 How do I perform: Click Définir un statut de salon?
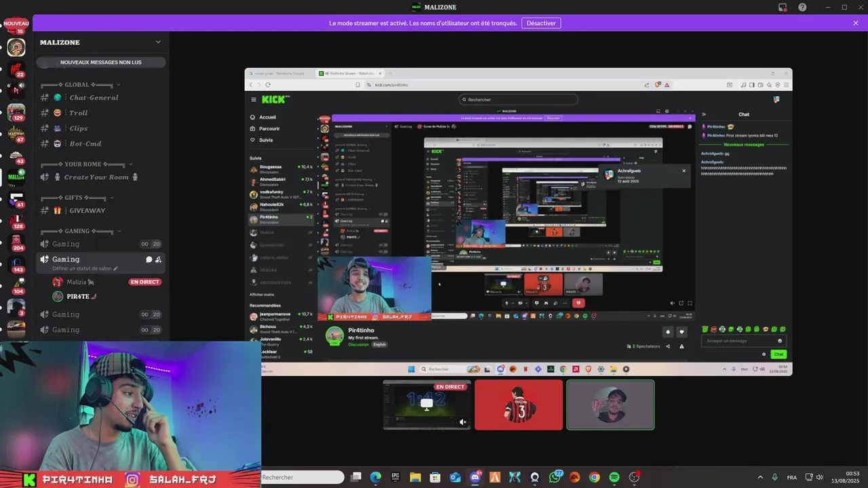click(x=81, y=268)
